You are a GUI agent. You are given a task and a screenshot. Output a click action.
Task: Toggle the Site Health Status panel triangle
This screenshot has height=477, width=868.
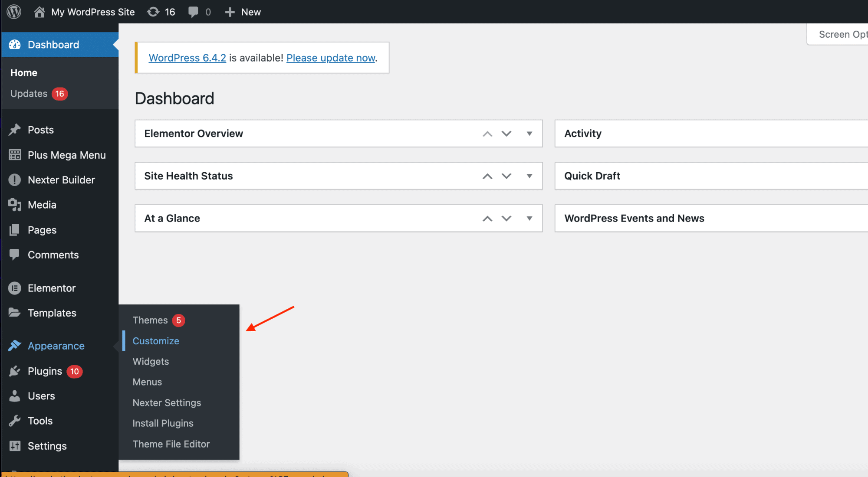(529, 176)
